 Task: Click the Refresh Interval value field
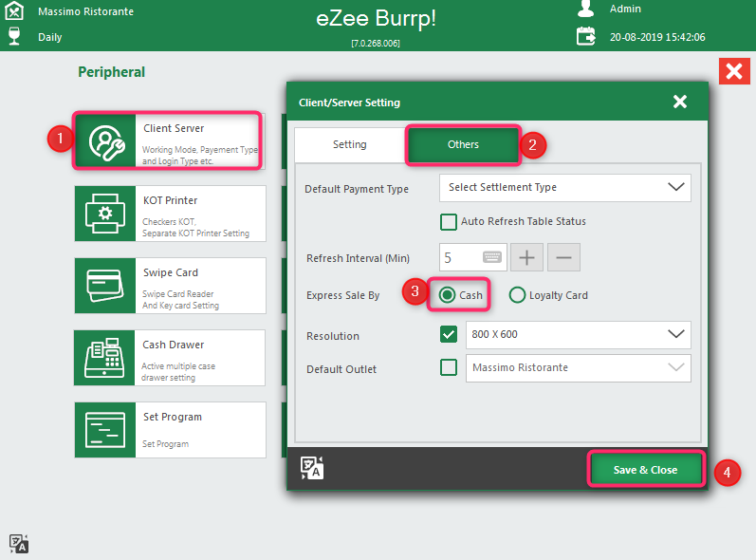coord(473,257)
